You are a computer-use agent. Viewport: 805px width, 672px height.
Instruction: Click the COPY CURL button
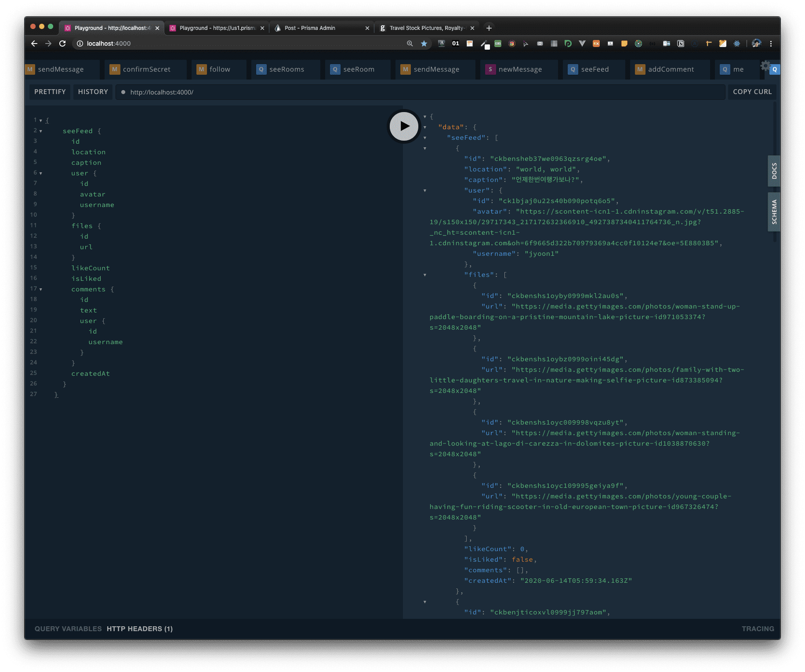point(752,92)
